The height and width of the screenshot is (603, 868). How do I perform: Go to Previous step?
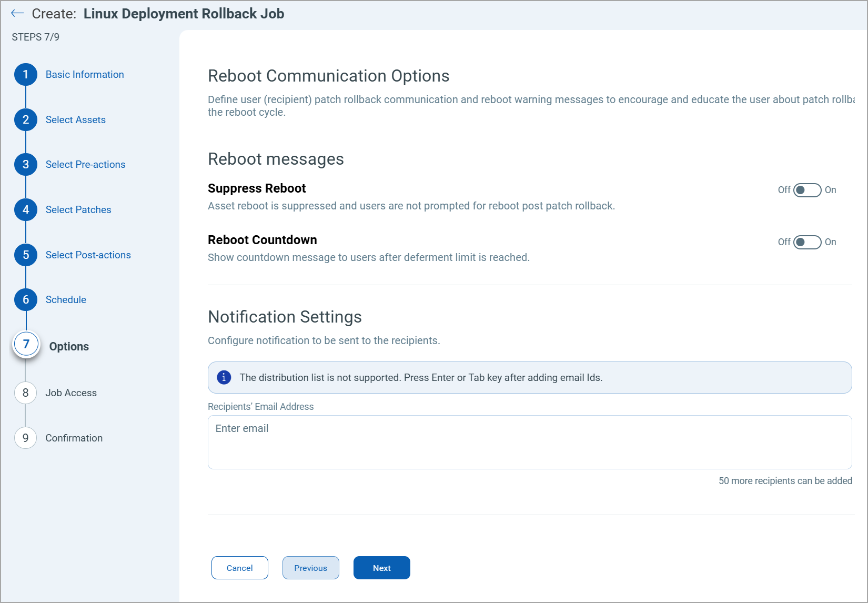coord(310,568)
